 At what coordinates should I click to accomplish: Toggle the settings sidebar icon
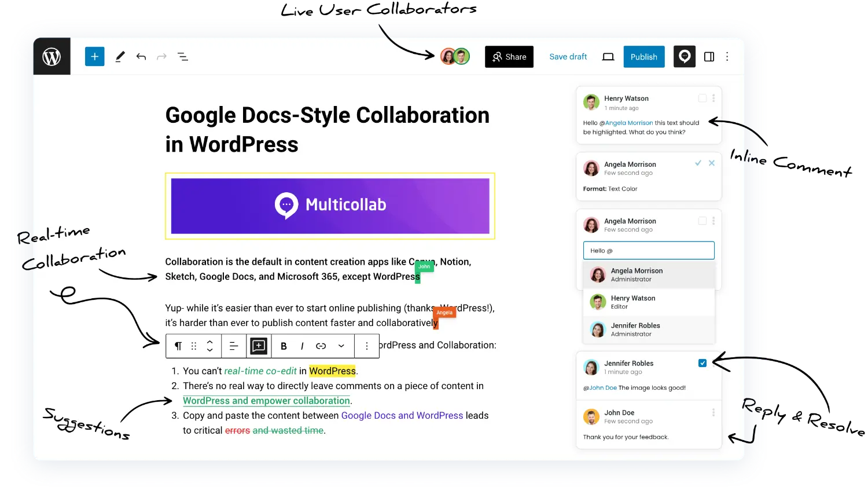pos(709,57)
